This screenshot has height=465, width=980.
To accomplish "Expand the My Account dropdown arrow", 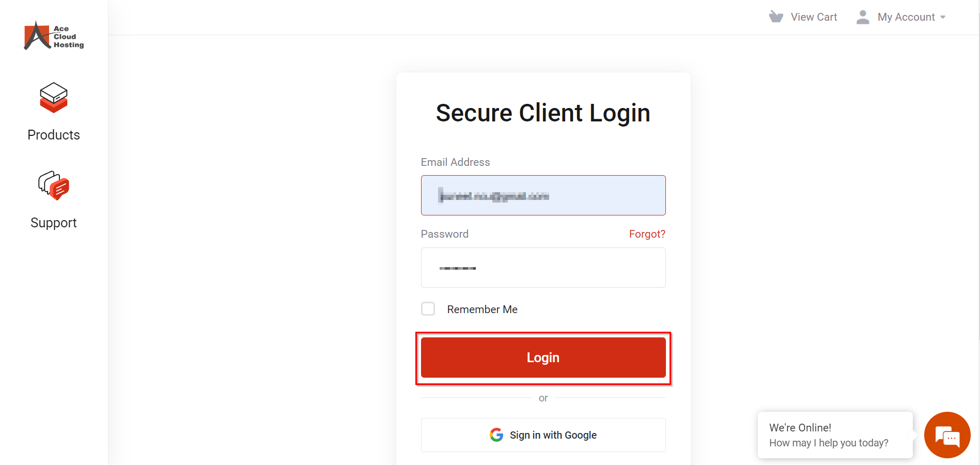I will click(x=943, y=18).
